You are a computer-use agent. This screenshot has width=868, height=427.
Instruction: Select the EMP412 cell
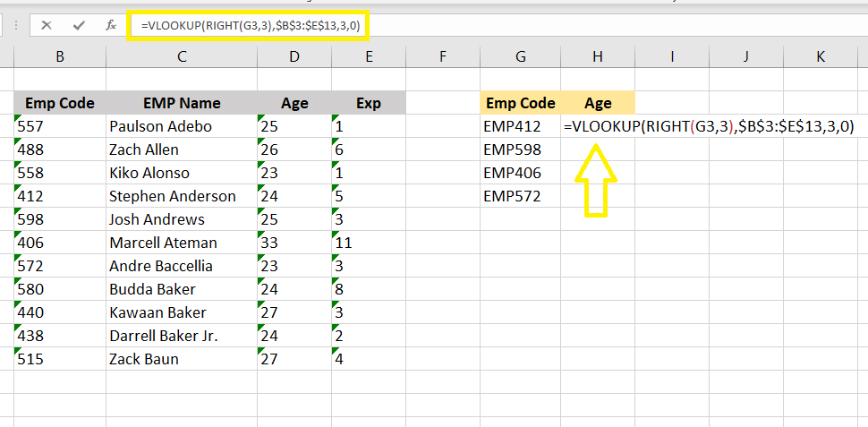(521, 126)
